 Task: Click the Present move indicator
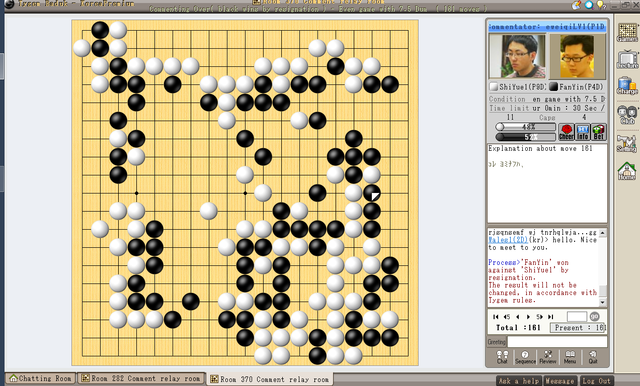(578, 328)
